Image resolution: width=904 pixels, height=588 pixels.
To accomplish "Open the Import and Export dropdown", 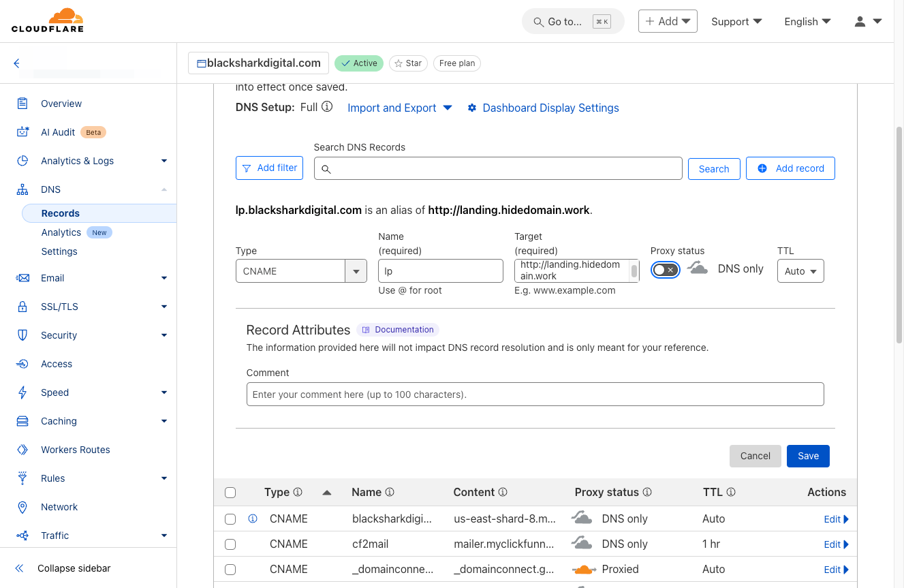I will tap(400, 108).
